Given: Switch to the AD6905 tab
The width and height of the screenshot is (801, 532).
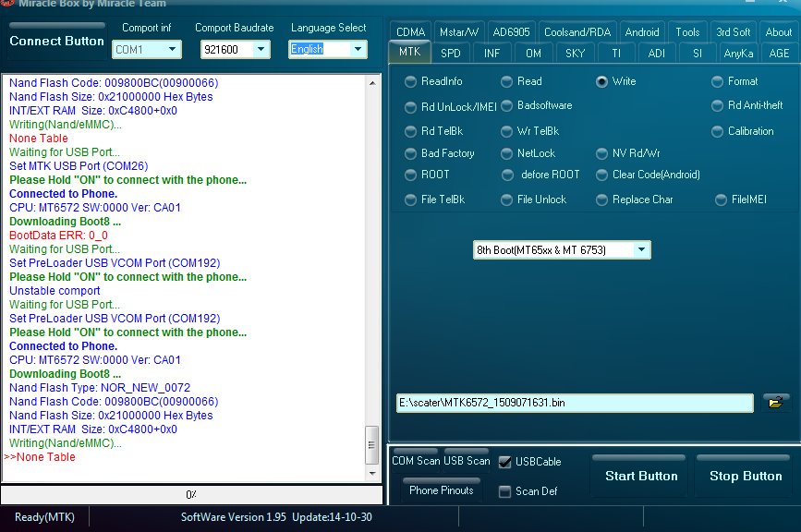Looking at the screenshot, I should click(x=511, y=32).
